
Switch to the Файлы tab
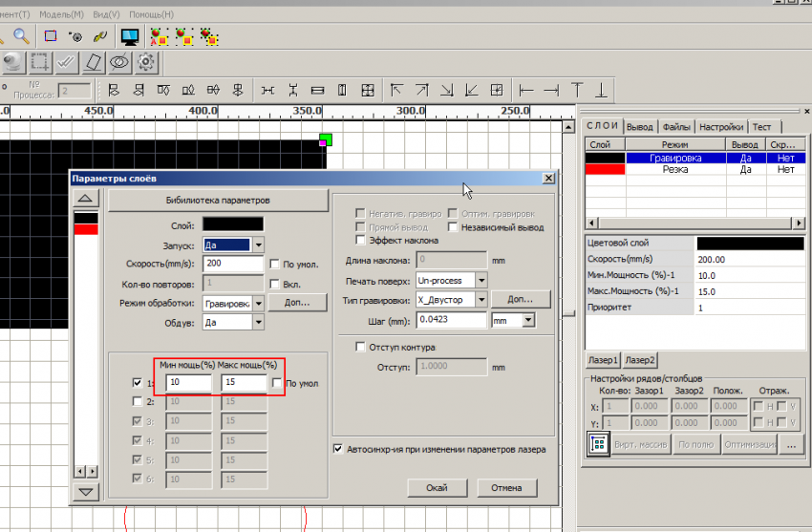pyautogui.click(x=676, y=126)
